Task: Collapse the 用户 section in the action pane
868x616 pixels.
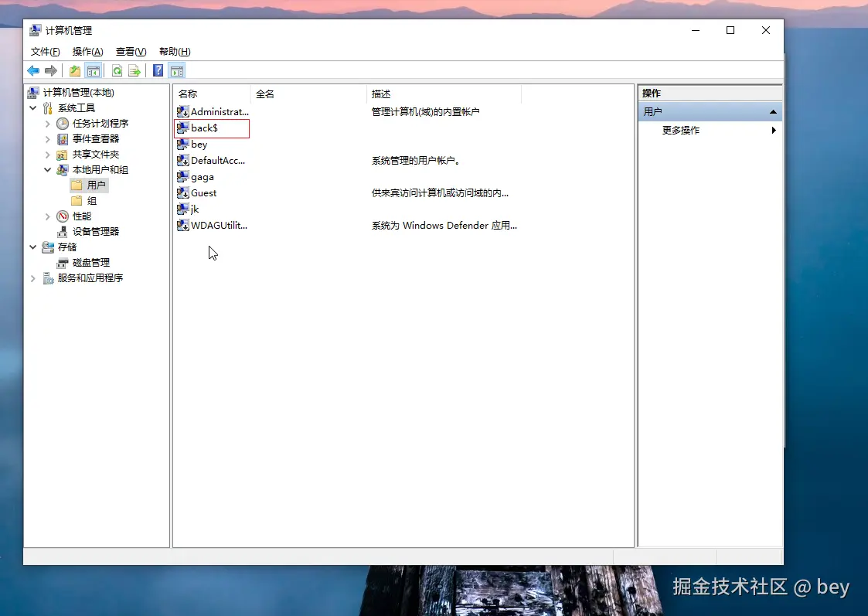Action: point(773,111)
